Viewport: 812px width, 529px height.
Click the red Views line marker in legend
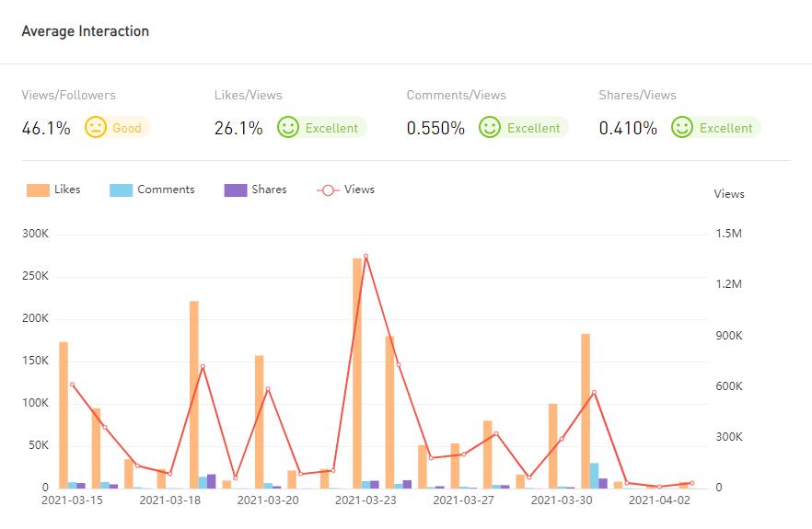click(x=328, y=190)
